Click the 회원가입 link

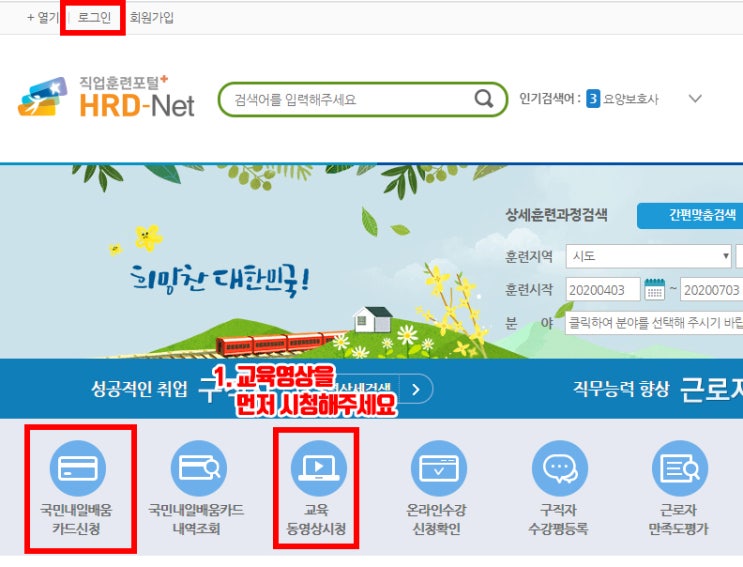pos(152,18)
